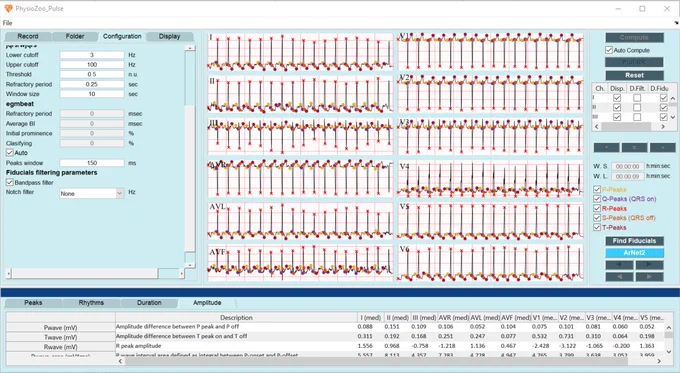Click the channel table's horizontal scrollbar thumb

tap(626, 127)
